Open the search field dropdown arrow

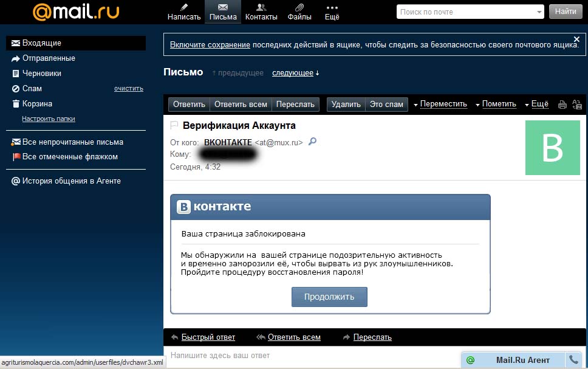coord(540,12)
